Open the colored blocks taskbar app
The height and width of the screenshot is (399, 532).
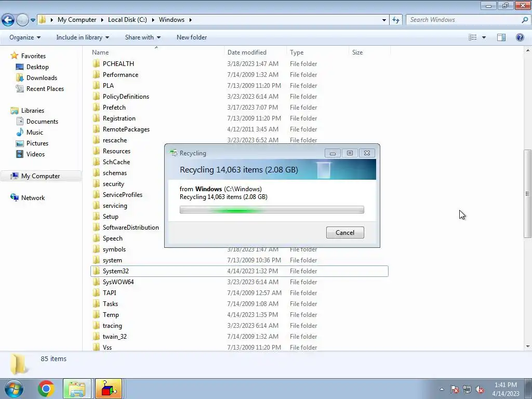coord(109,389)
